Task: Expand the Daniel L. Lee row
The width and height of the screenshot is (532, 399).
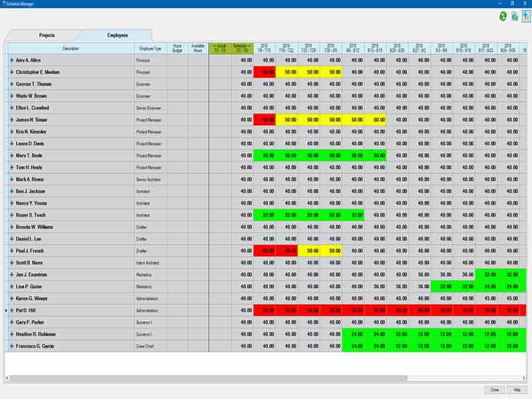Action: 11,239
